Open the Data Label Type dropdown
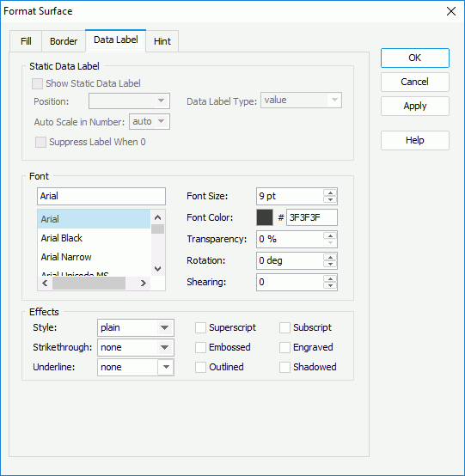The width and height of the screenshot is (465, 476). [x=301, y=101]
